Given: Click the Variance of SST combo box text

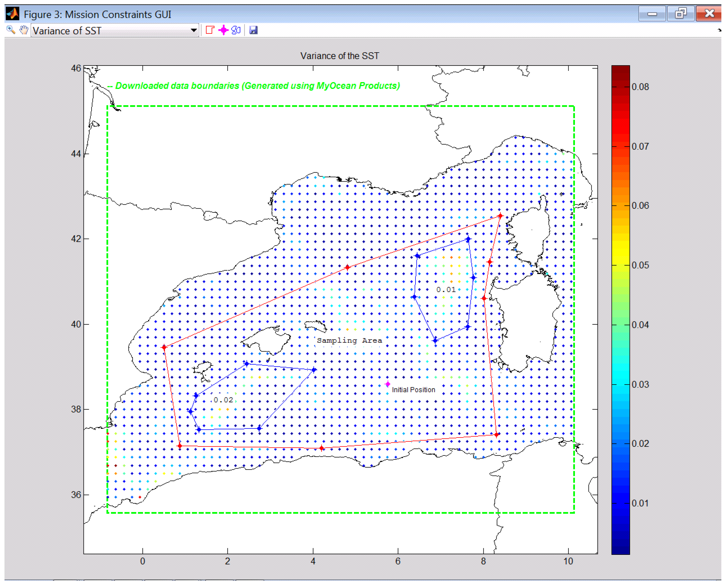Looking at the screenshot, I should [102, 31].
